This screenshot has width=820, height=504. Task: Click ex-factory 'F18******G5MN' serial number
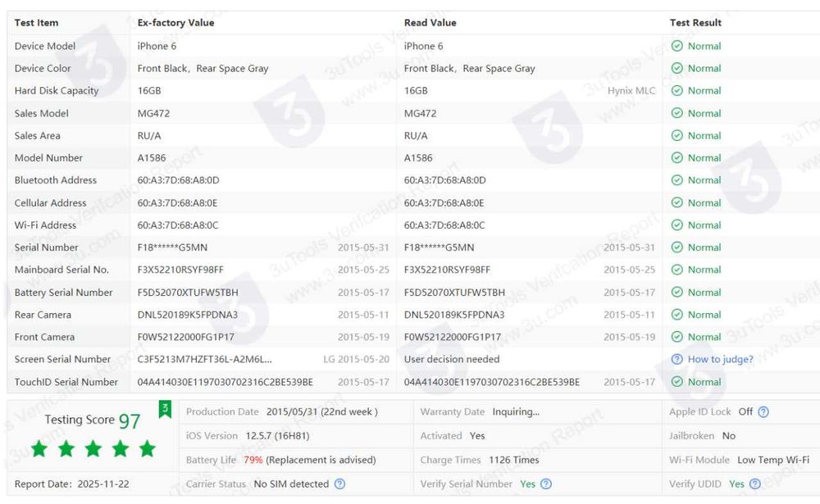click(x=172, y=247)
